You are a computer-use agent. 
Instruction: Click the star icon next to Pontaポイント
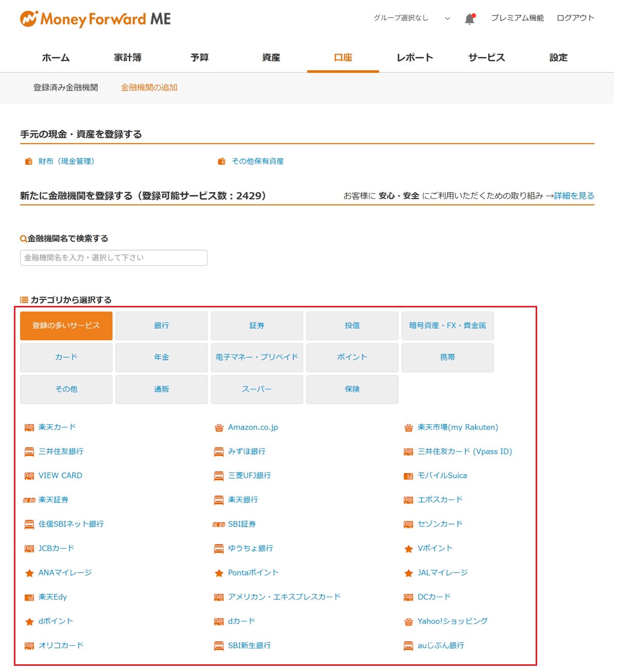pos(219,573)
